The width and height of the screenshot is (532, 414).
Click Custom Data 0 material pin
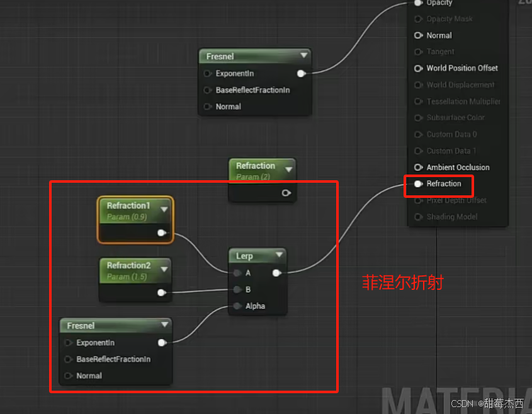418,134
